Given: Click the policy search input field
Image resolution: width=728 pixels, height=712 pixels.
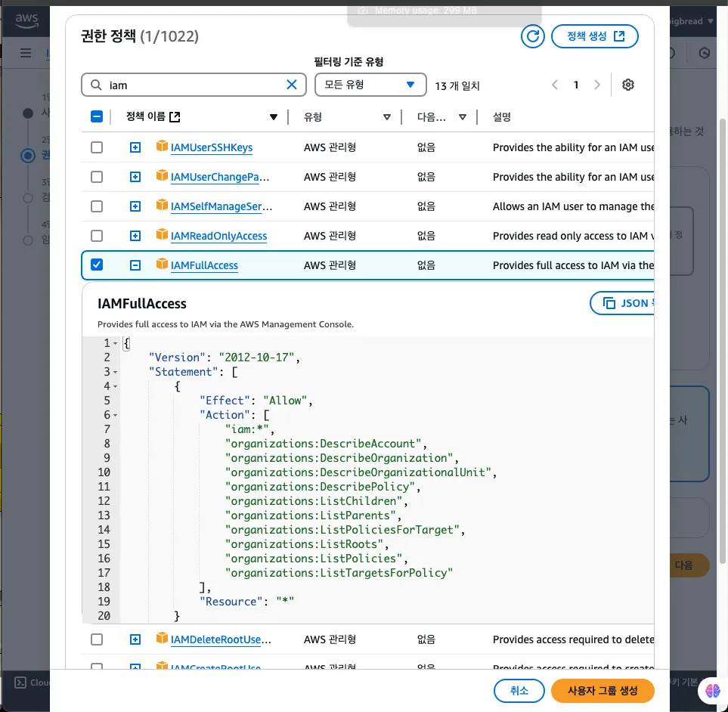Looking at the screenshot, I should pos(194,85).
